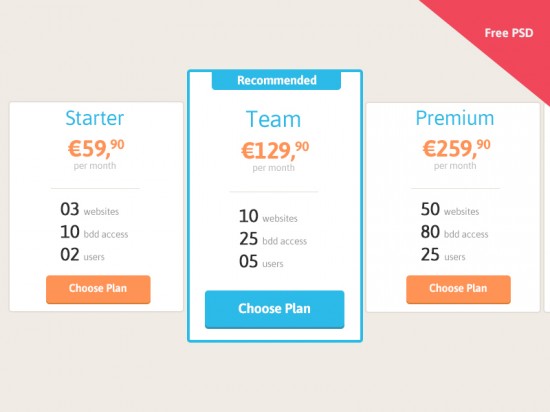Viewport: 550px width, 412px height.
Task: Select Choose Plan under Premium plan
Action: click(x=458, y=289)
